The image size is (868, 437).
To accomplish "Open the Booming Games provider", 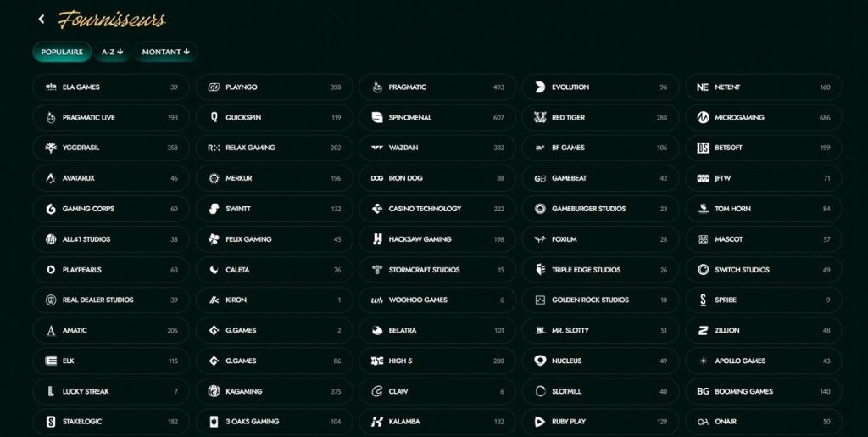I will click(763, 391).
